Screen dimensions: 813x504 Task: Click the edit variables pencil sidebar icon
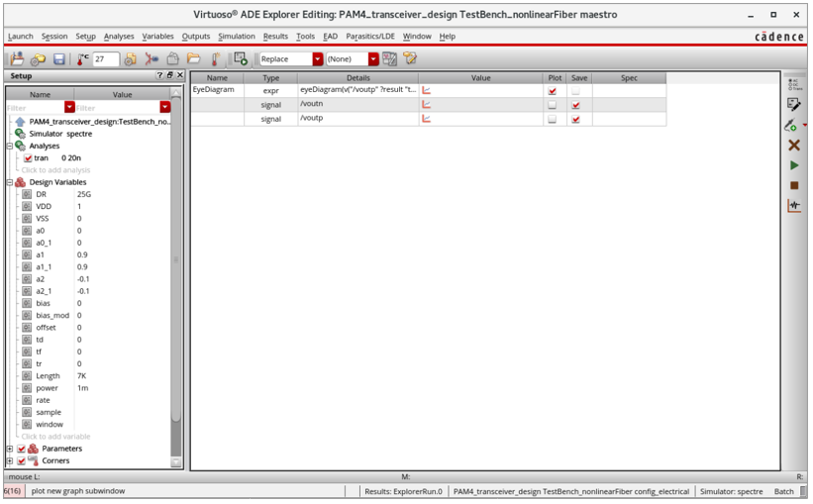pos(794,104)
